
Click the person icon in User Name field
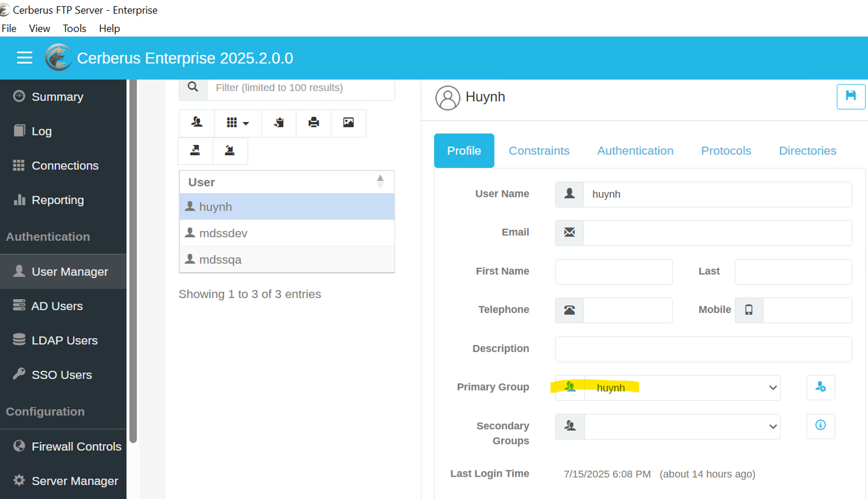569,194
